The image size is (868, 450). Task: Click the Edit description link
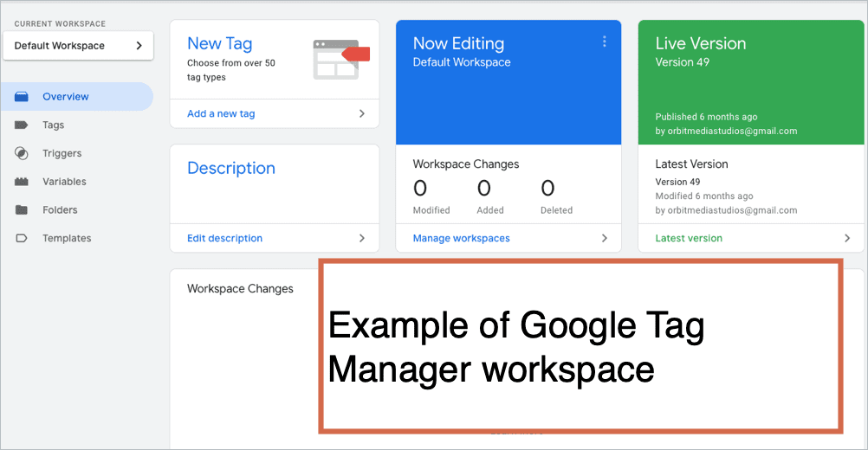pos(224,238)
